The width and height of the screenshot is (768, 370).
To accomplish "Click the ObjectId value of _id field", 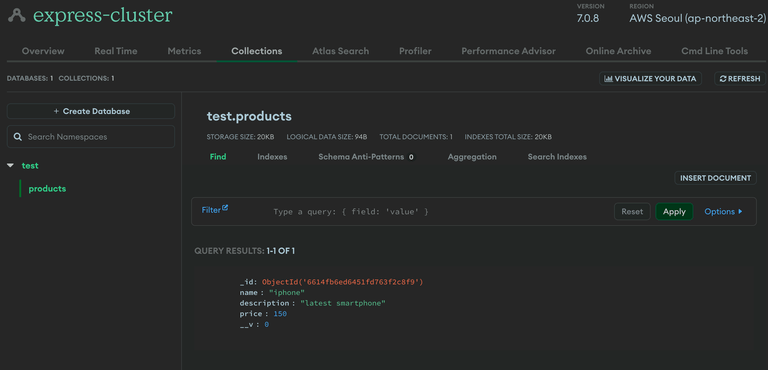I will pyautogui.click(x=342, y=282).
